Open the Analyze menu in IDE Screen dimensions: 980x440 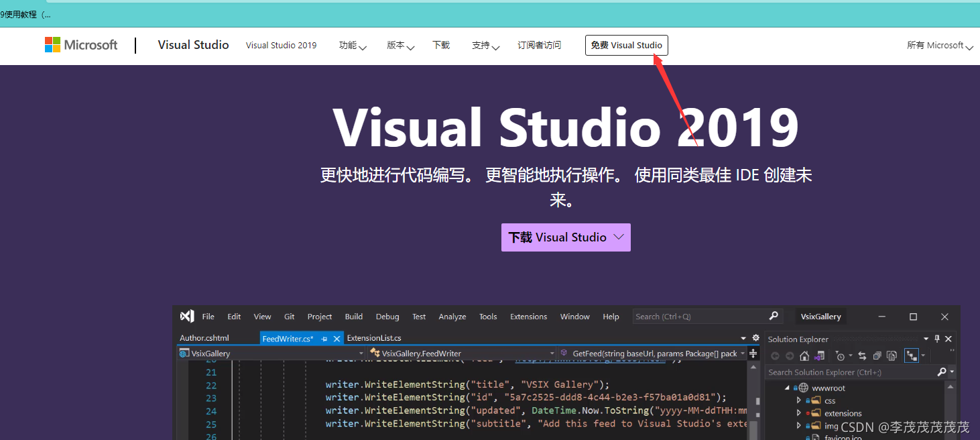(x=452, y=317)
